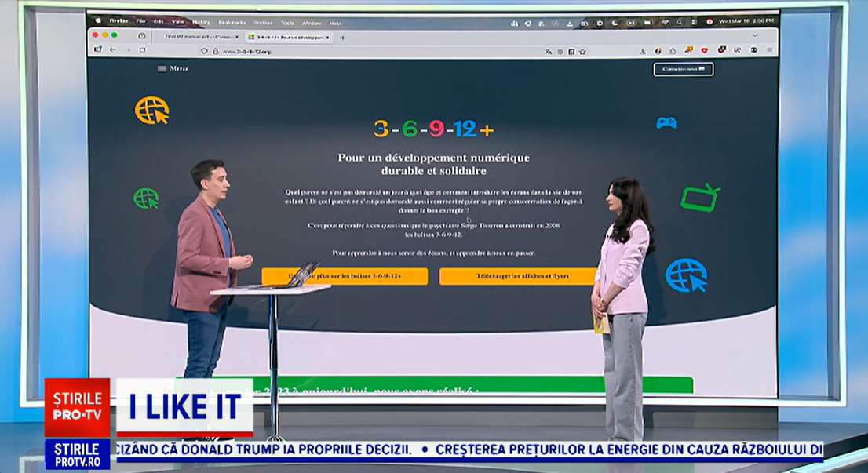Click the 3-6-9-12+ colorful logo
The width and height of the screenshot is (868, 473).
433,129
